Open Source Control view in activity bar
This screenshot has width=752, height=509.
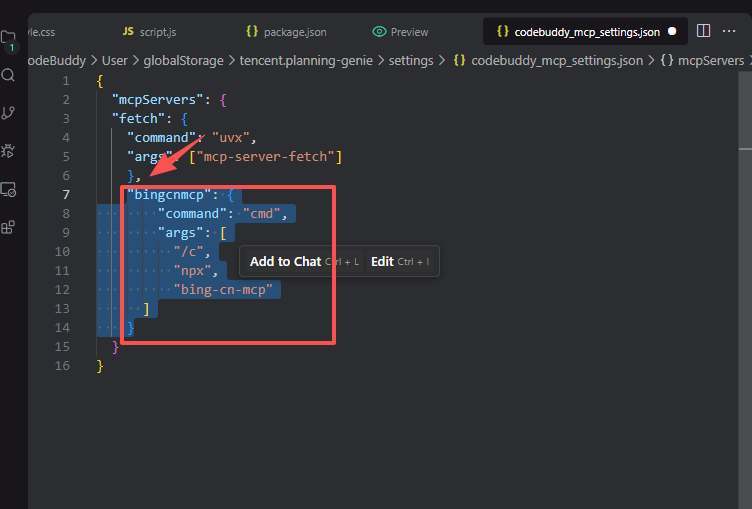(x=8, y=113)
